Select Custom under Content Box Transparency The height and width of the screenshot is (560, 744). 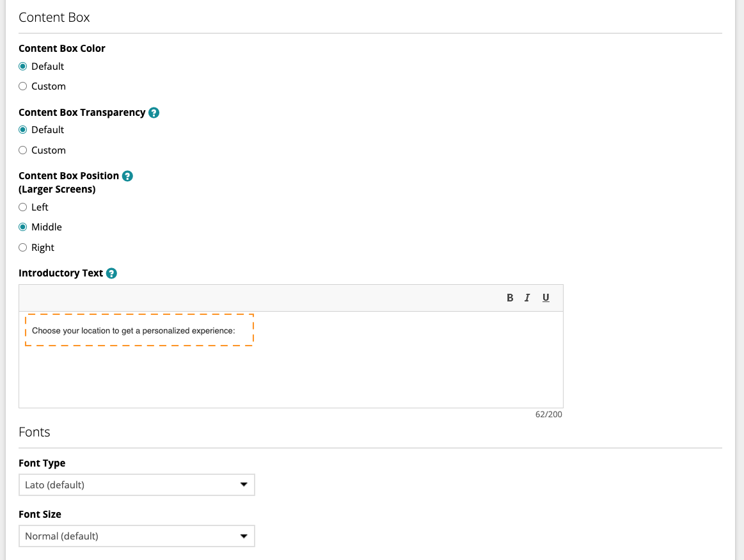pyautogui.click(x=23, y=150)
